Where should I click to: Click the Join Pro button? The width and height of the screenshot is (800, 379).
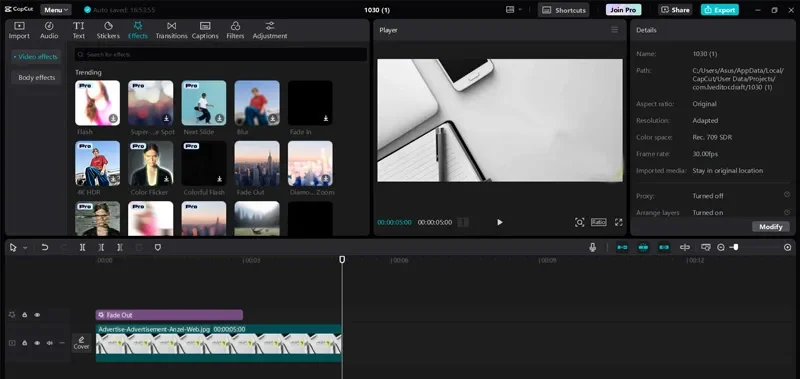[x=623, y=10]
